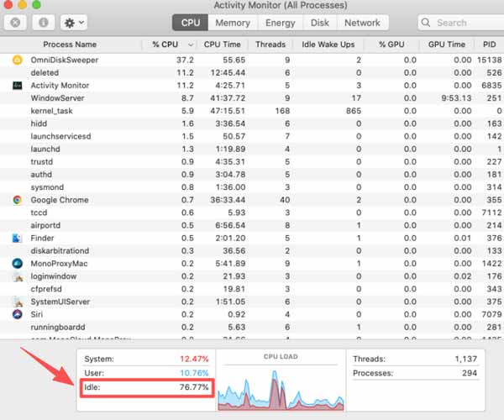
Task: Sort by Threads column
Action: click(x=270, y=45)
